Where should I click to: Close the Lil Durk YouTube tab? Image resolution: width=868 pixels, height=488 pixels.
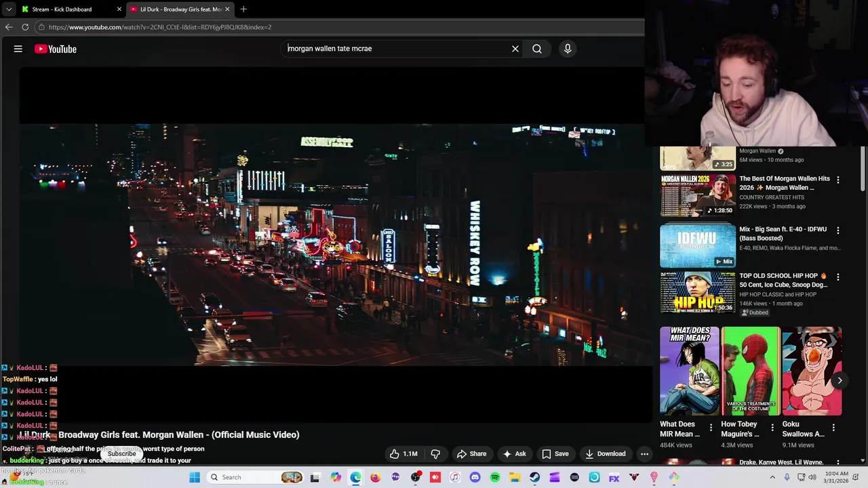[227, 9]
